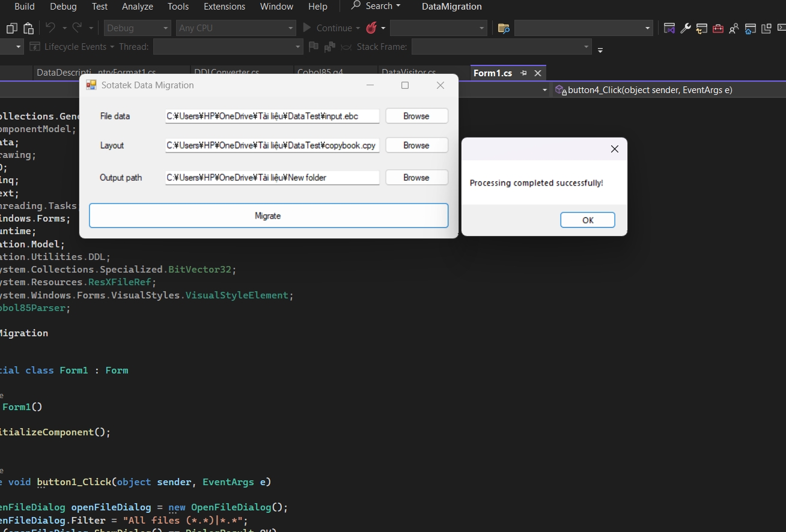
Task: Click the Find in Files folder icon
Action: point(504,28)
